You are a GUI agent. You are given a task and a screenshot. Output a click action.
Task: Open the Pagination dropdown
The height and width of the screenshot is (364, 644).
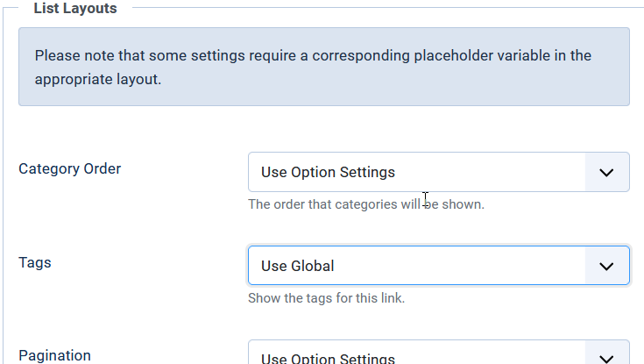click(439, 352)
